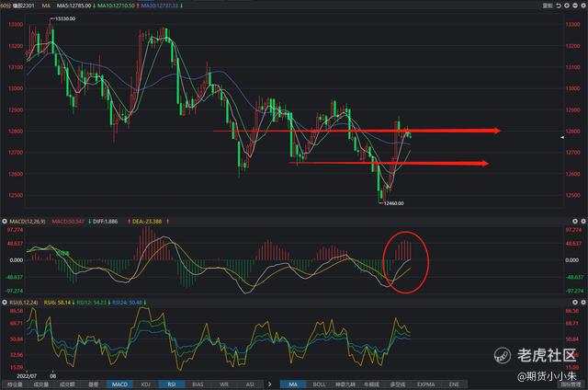Click the plus zoom-in icon in top toolbar
This screenshot has width=588, height=390.
pos(567,6)
